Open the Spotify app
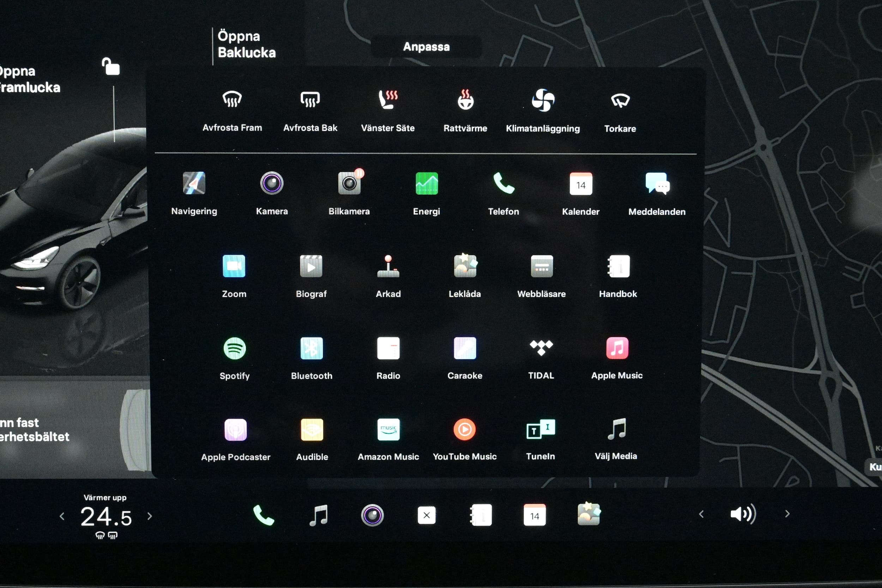 pyautogui.click(x=234, y=348)
